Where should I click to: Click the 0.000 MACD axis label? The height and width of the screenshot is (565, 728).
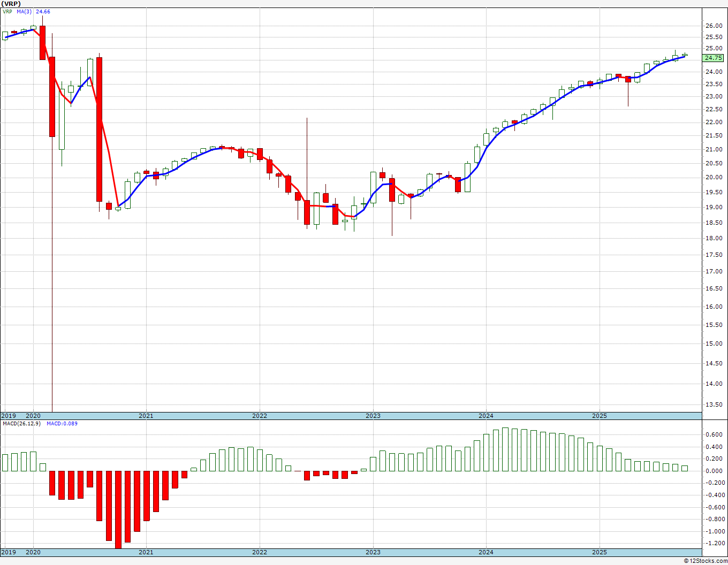[x=713, y=471]
